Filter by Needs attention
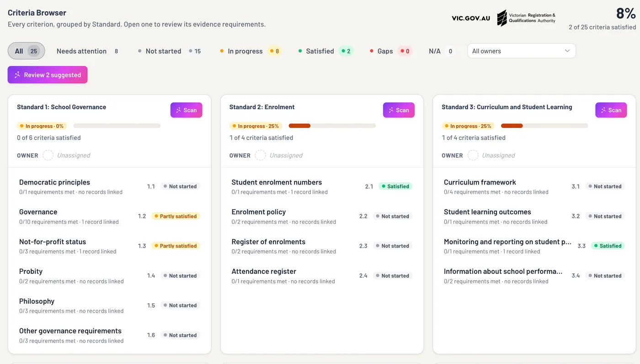640x364 pixels. click(89, 51)
